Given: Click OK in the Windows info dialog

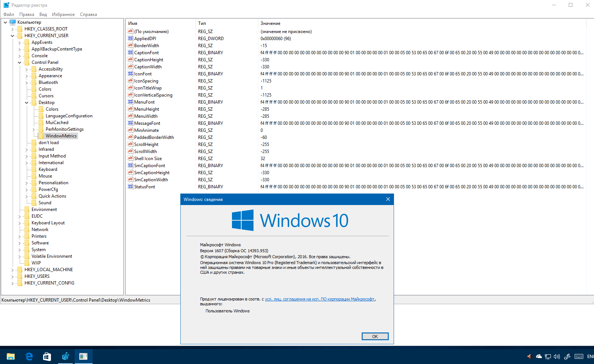Looking at the screenshot, I should [375, 337].
